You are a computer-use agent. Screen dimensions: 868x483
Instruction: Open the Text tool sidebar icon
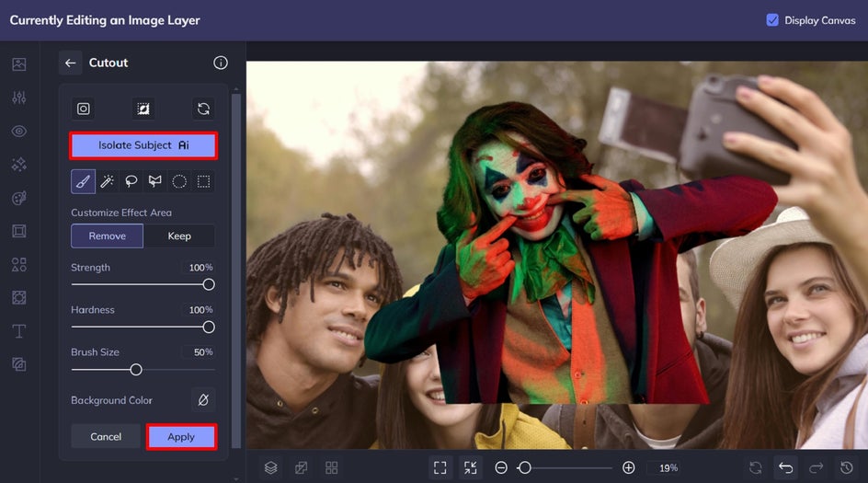18,331
